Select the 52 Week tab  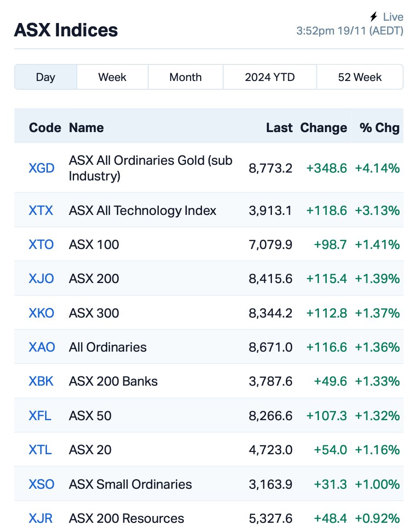click(360, 77)
